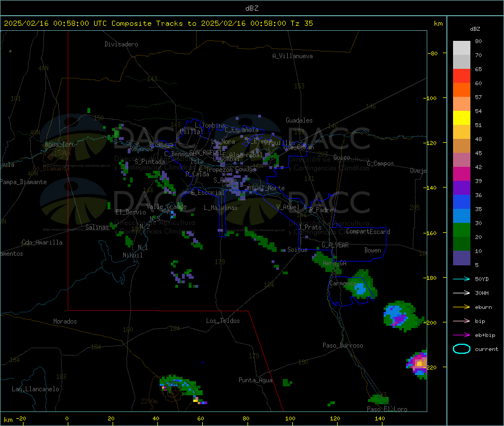Click the S_Pintada map label
The image size is (504, 426).
coord(150,162)
